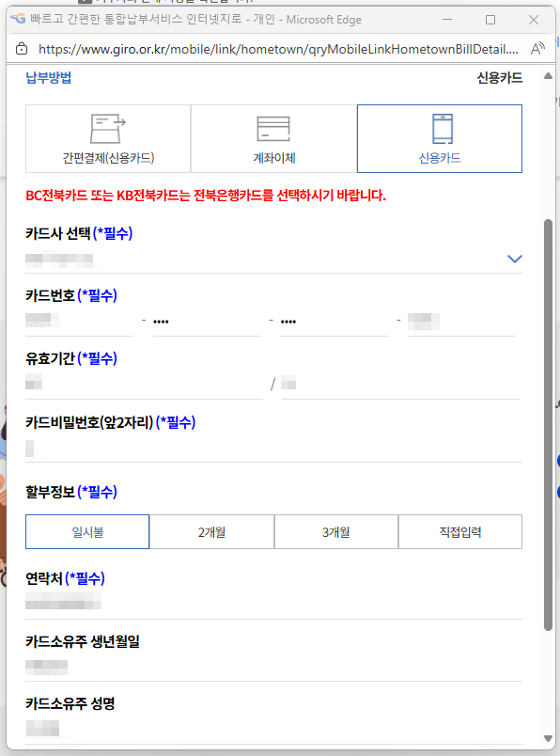Click the vertical scrollbar thumb
Image resolution: width=560 pixels, height=756 pixels.
[x=548, y=425]
